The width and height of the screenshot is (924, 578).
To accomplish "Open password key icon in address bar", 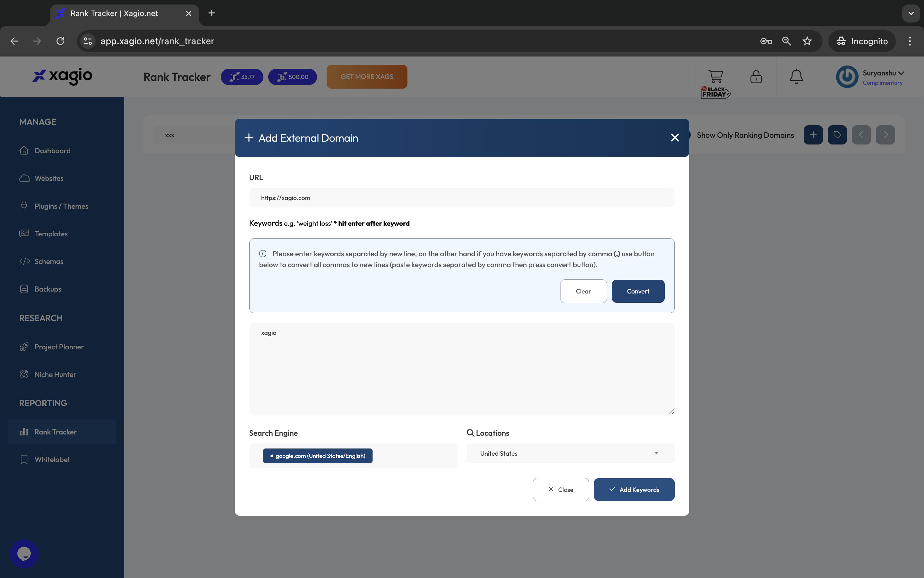I will click(x=766, y=41).
